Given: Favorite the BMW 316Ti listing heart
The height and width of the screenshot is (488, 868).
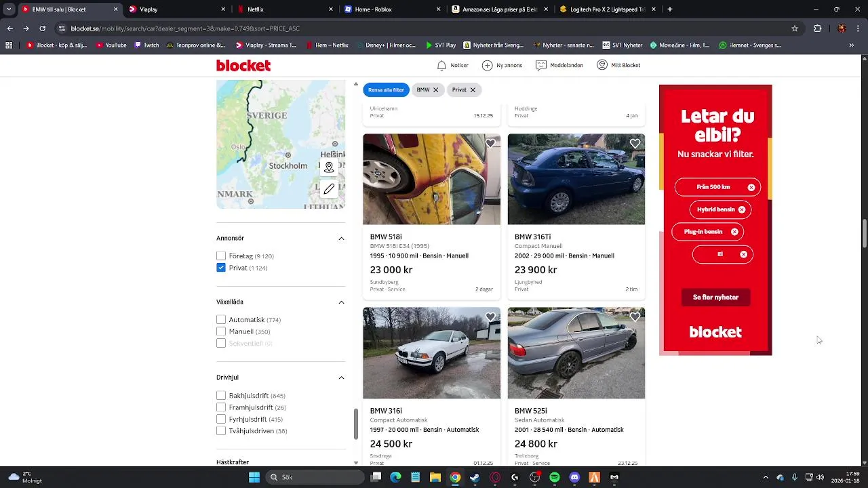Looking at the screenshot, I should click(635, 144).
